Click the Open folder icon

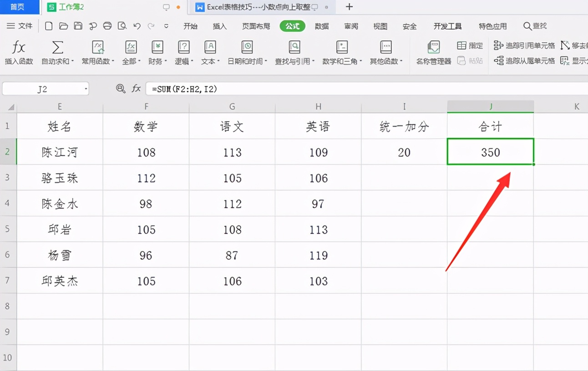[63, 26]
